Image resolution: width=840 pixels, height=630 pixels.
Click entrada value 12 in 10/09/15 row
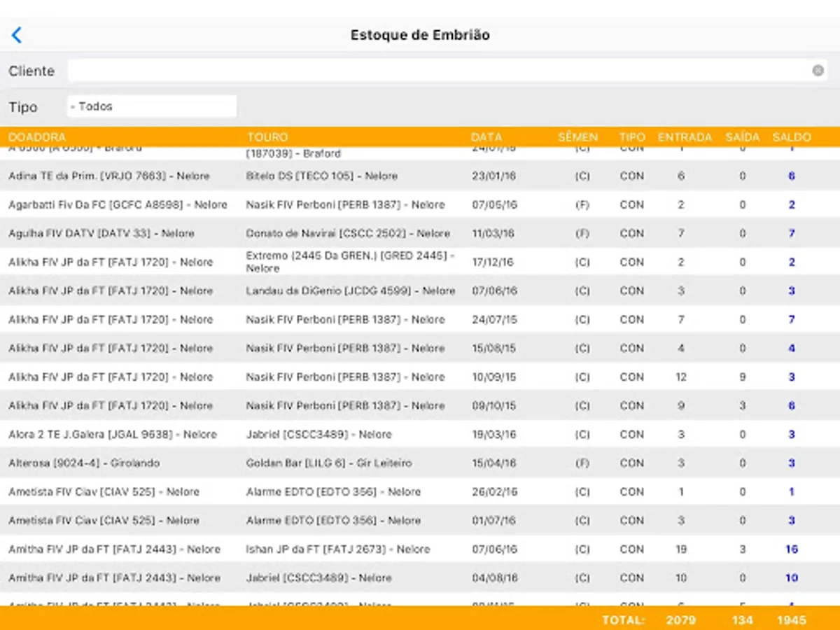pyautogui.click(x=681, y=377)
